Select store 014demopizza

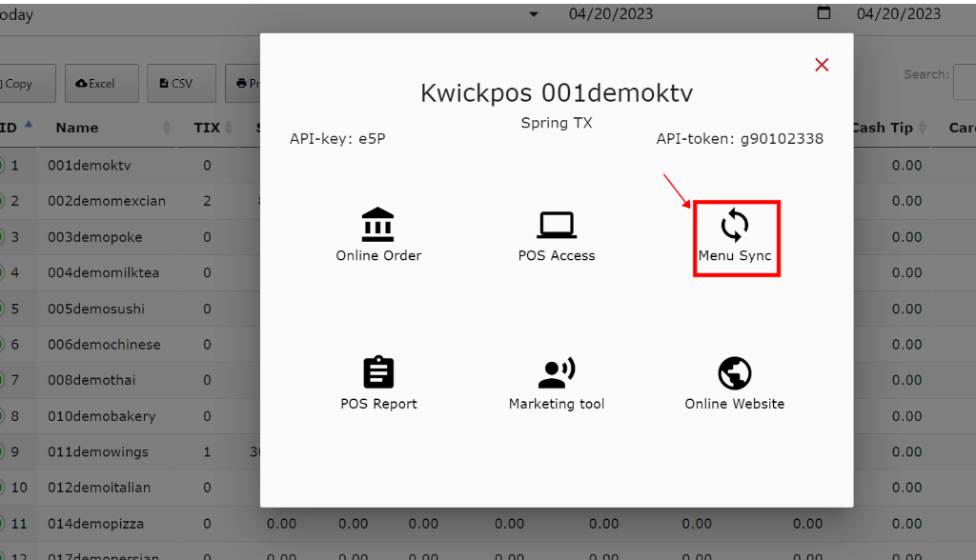95,524
